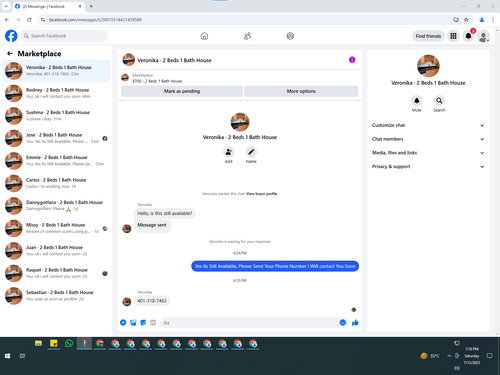Image resolution: width=500 pixels, height=375 pixels.
Task: Open Missy conversation in the list
Action: pos(56,228)
